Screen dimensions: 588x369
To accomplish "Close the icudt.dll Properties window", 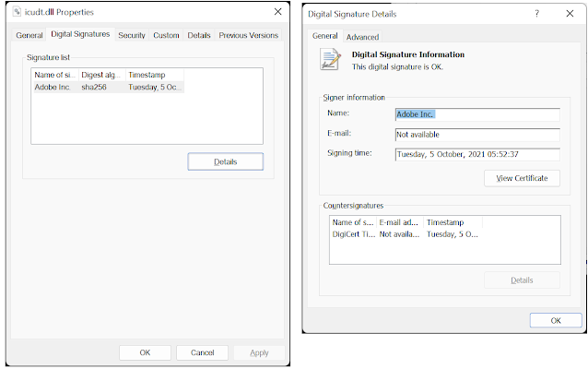I will [x=278, y=12].
